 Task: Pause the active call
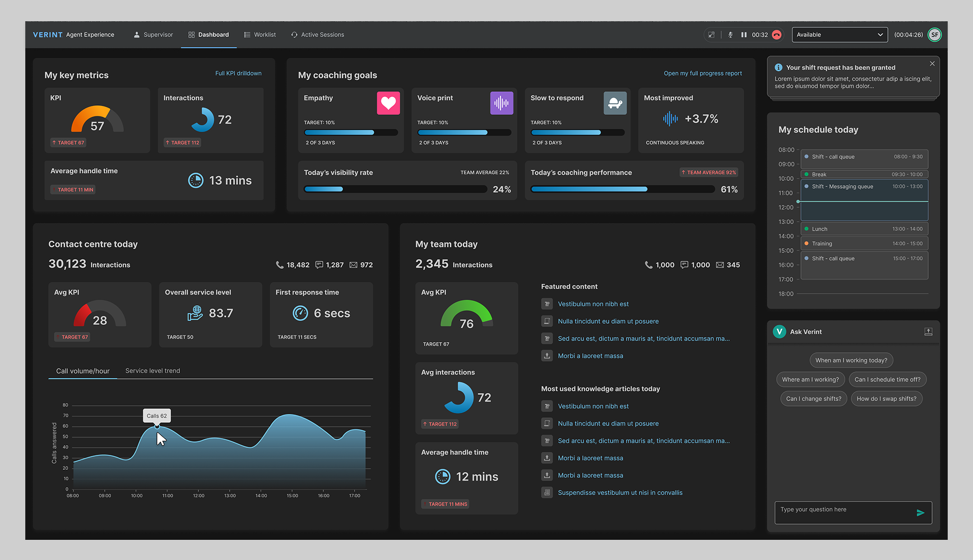744,35
